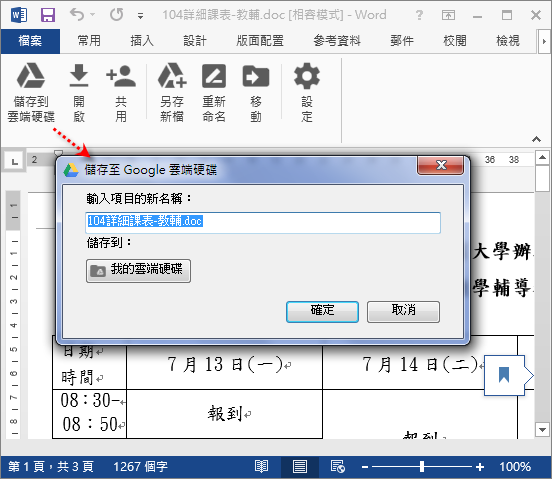Click the Undo arrow in title bar
Viewport: 552px width, 479px height.
(77, 14)
